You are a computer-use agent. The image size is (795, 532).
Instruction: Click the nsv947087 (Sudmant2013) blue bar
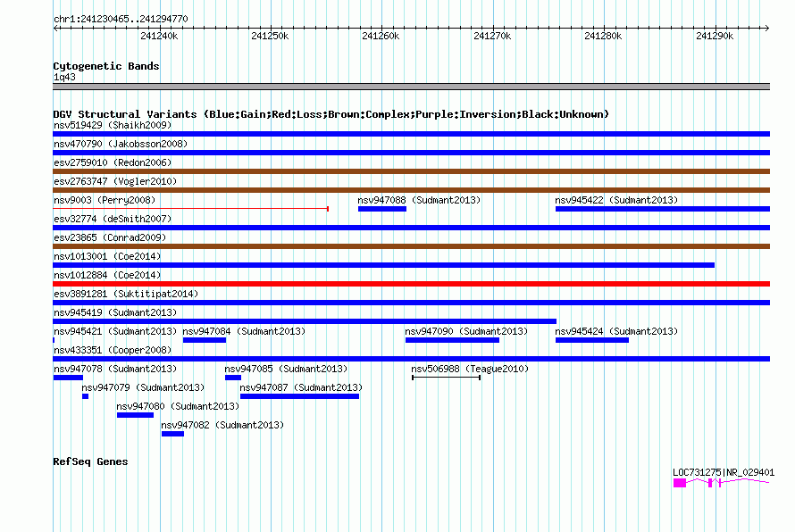tap(299, 396)
